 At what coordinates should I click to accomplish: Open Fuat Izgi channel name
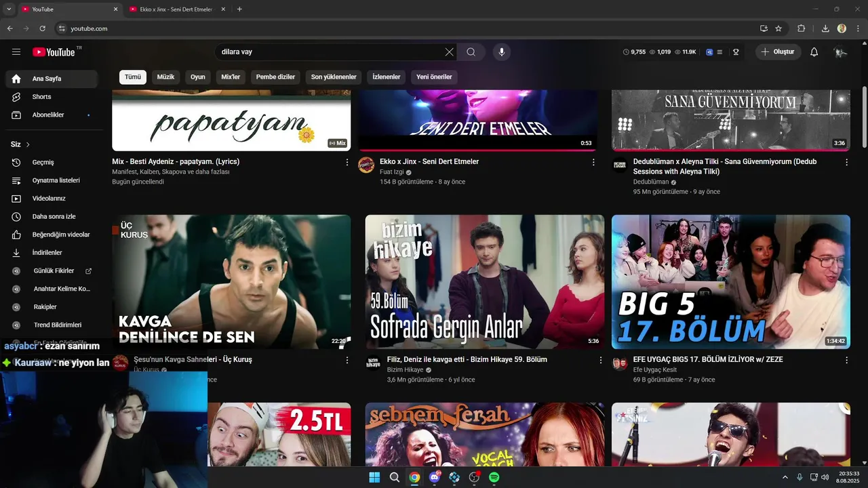(391, 172)
